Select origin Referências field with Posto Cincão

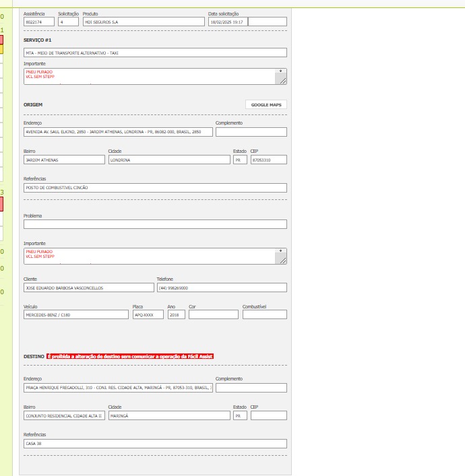click(x=154, y=188)
